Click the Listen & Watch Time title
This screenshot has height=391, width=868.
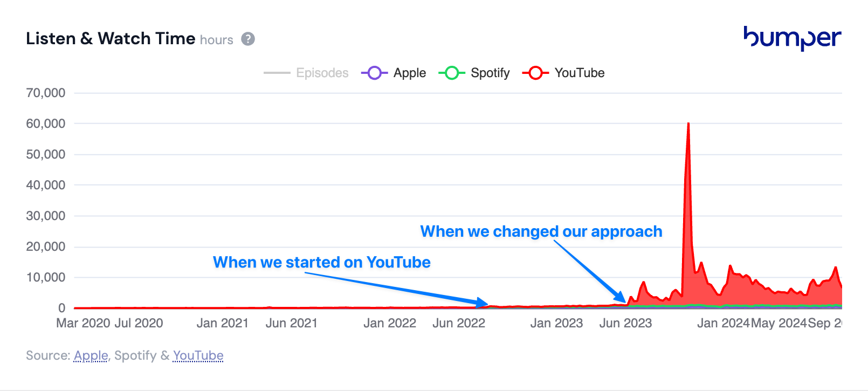point(111,38)
